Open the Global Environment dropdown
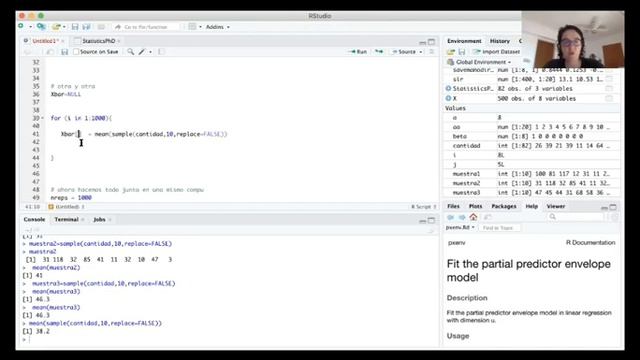Screen dimensions: 640x360 [x=479, y=62]
